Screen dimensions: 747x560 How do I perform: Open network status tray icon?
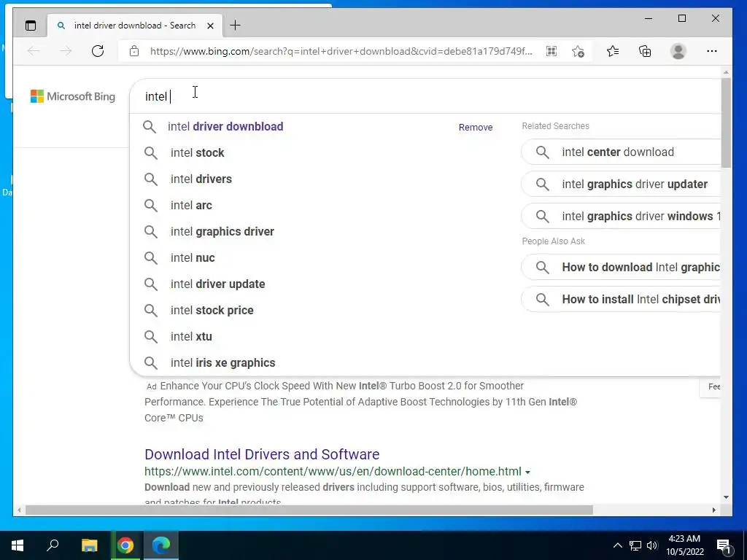pos(635,545)
